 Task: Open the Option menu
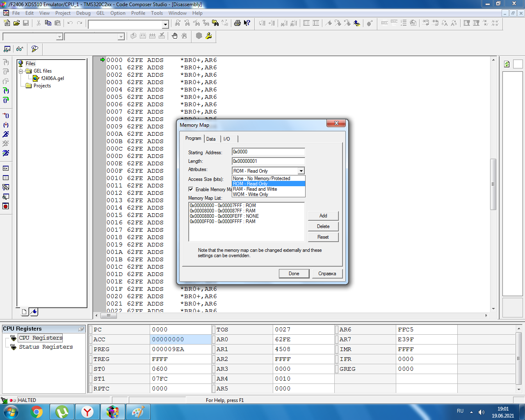coord(118,13)
